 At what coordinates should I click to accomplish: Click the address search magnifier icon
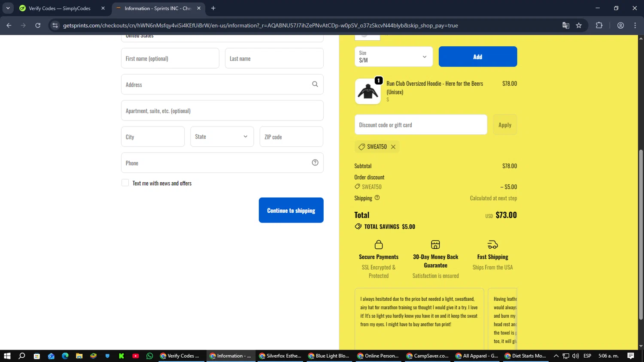click(x=315, y=84)
